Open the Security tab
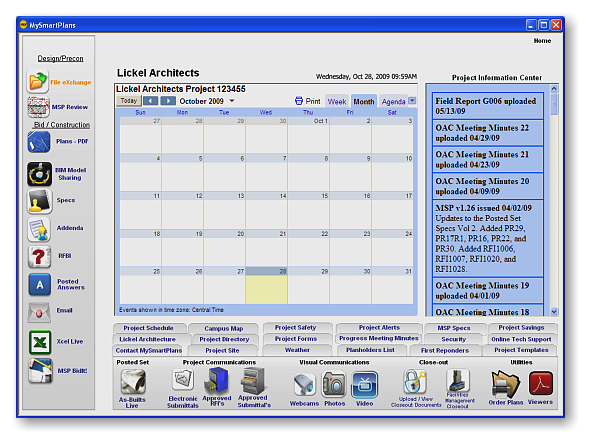This screenshot has width=591, height=444. [x=454, y=339]
